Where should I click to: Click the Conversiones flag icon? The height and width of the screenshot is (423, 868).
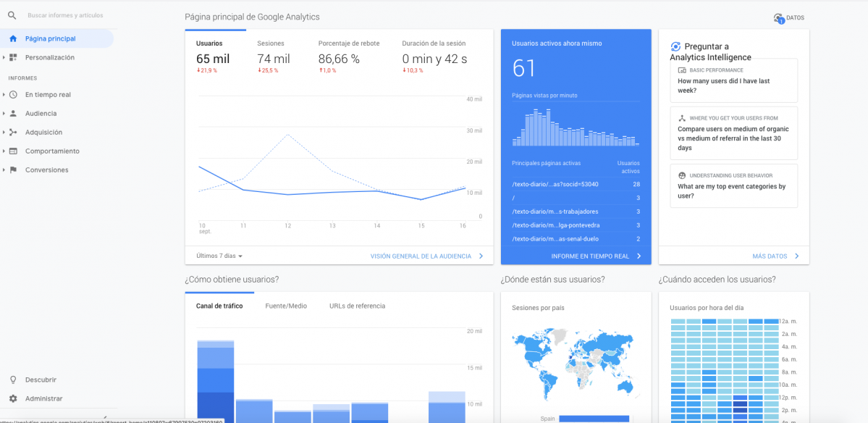click(13, 170)
